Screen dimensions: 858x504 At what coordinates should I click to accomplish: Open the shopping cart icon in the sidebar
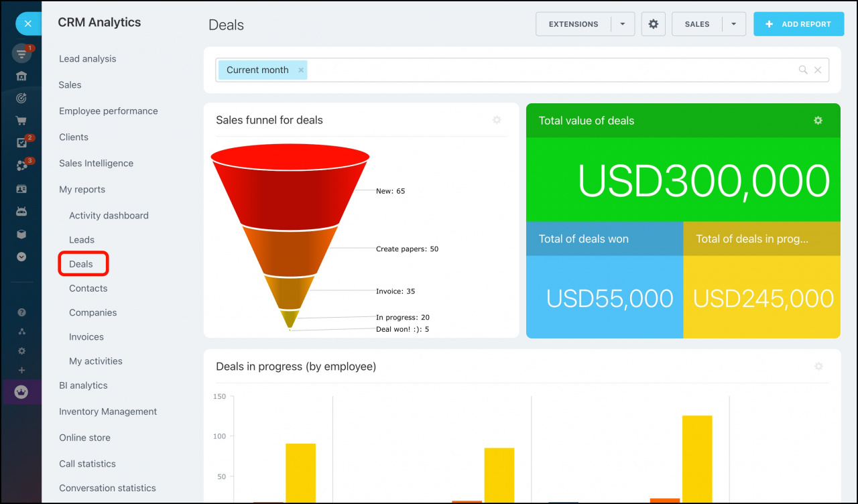click(21, 121)
